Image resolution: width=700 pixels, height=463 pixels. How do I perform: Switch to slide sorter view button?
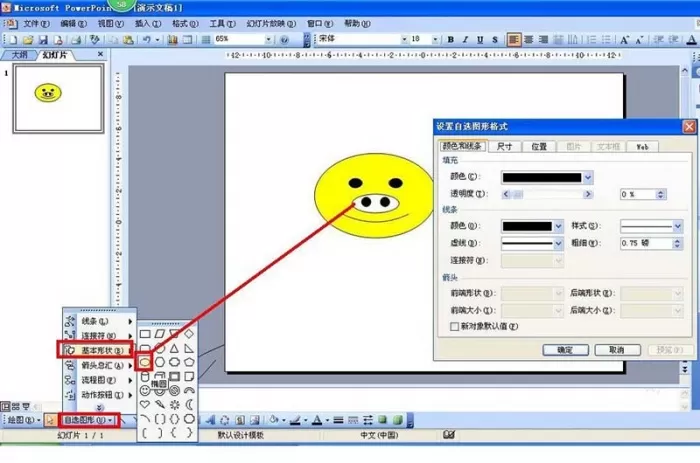pos(16,406)
